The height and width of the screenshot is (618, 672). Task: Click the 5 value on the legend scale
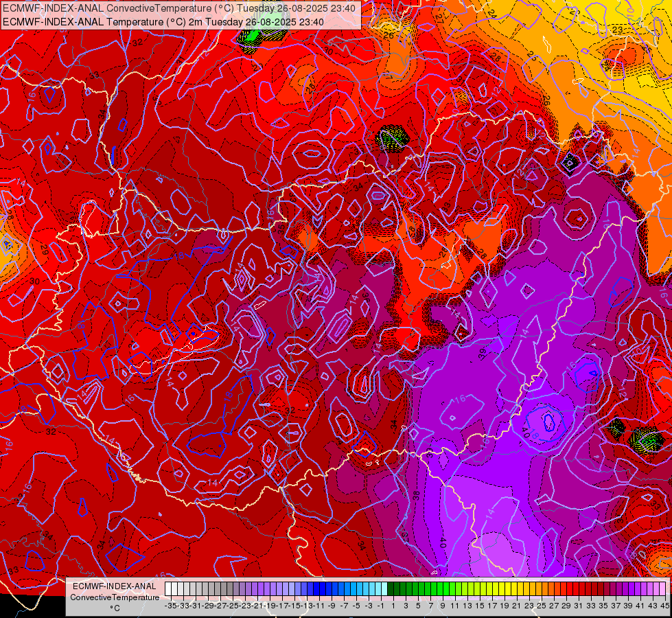pyautogui.click(x=418, y=606)
